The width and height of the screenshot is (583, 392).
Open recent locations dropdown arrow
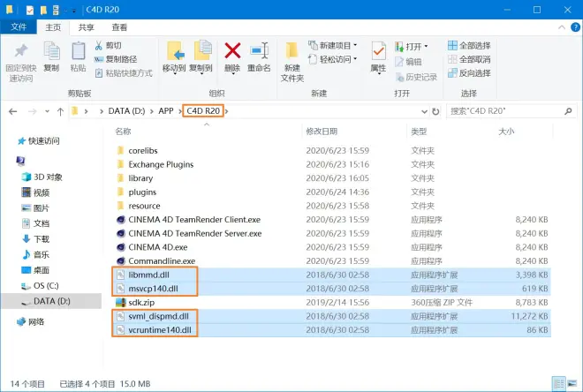47,111
